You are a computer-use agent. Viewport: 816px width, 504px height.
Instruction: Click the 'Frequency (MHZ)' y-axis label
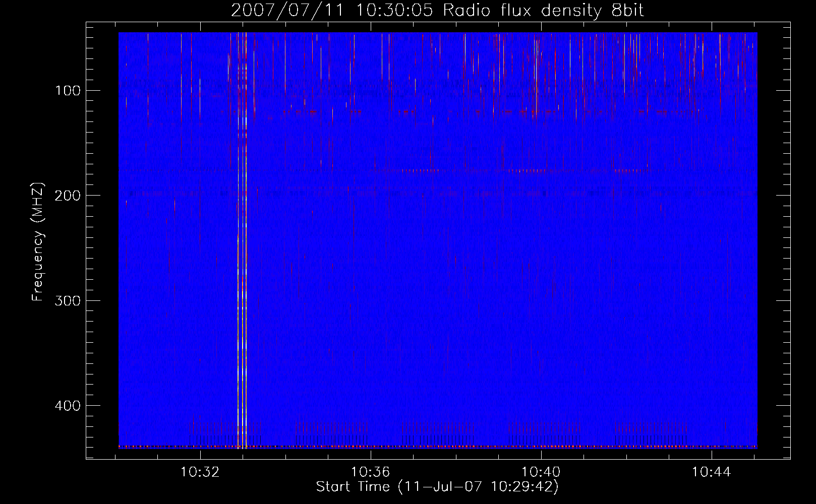point(38,241)
